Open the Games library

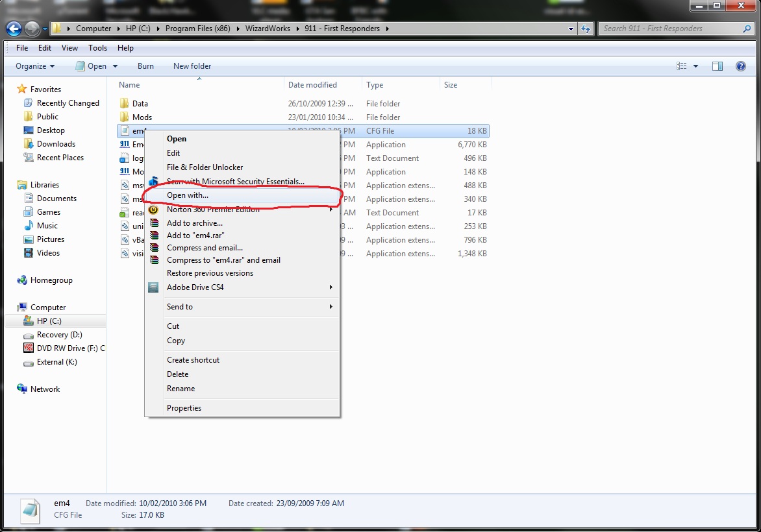[x=49, y=212]
